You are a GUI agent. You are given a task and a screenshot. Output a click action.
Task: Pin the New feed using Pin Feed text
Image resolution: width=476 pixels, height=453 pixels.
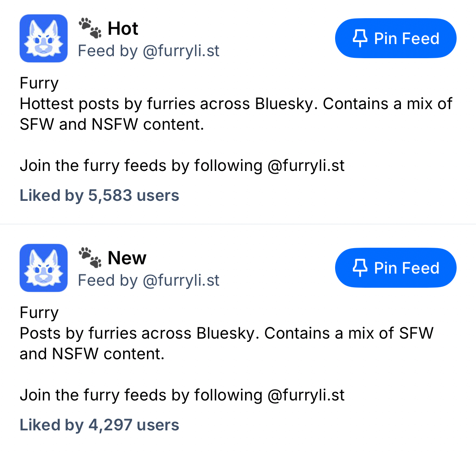[x=407, y=268]
